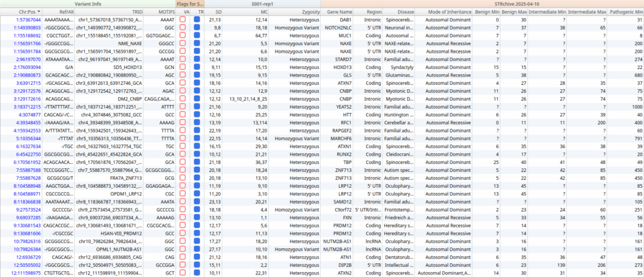The width and height of the screenshot is (644, 277).
Task: Sort by Mode of Inheritance column header
Action: click(x=443, y=12)
